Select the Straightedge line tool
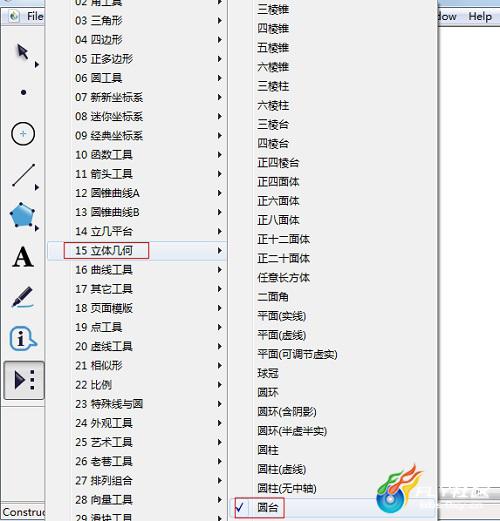 [x=23, y=175]
